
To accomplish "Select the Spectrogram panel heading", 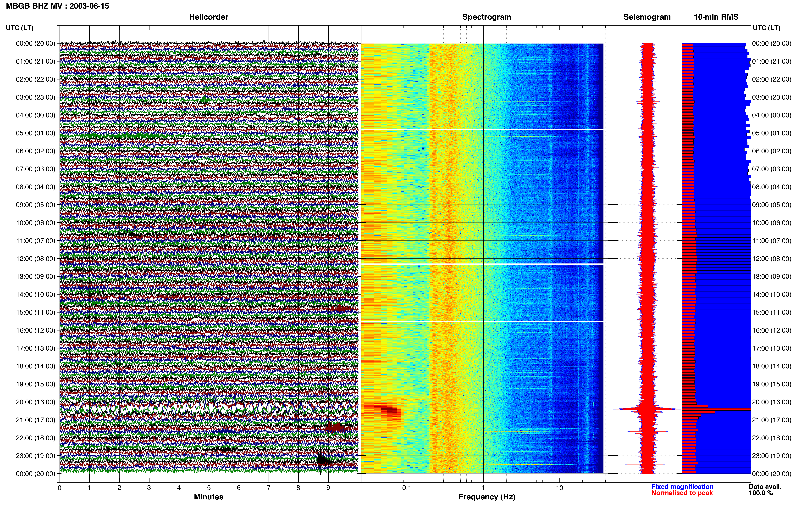I will [487, 17].
